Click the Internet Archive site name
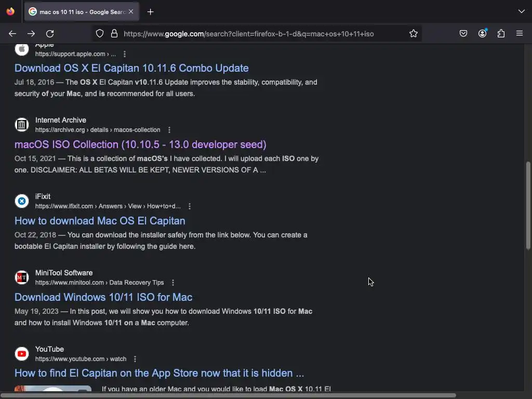The height and width of the screenshot is (399, 532). [x=61, y=120]
